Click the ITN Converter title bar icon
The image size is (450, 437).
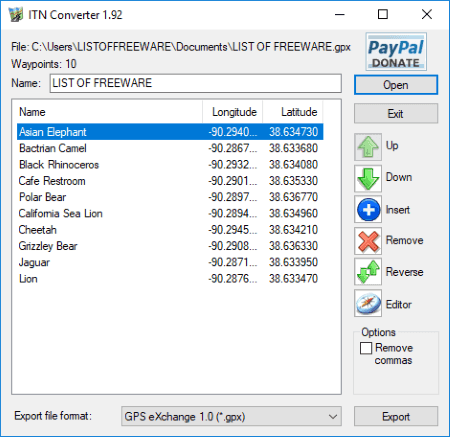pos(16,15)
